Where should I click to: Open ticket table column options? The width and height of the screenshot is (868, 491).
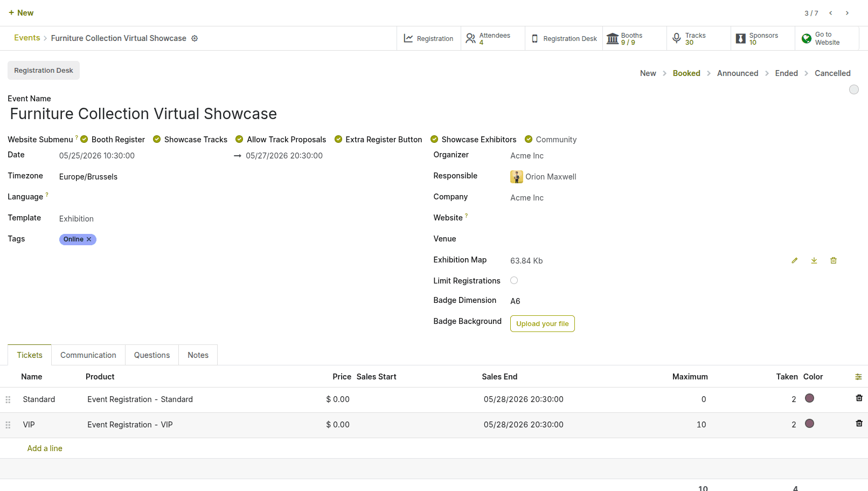click(858, 377)
